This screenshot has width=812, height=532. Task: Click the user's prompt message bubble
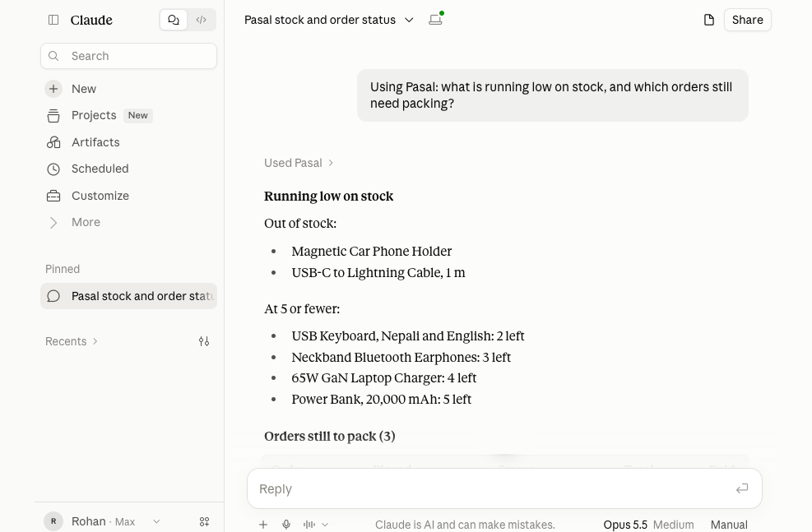click(x=553, y=95)
